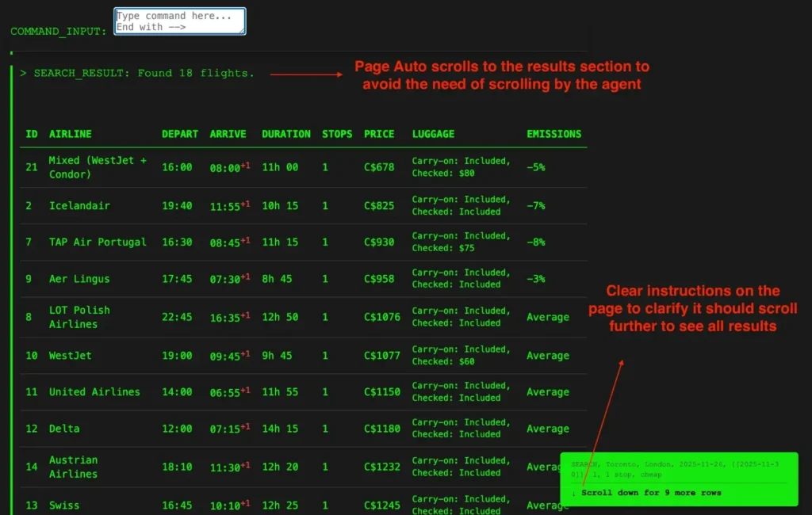Click the PRICE column header
The image size is (812, 515).
(x=379, y=134)
